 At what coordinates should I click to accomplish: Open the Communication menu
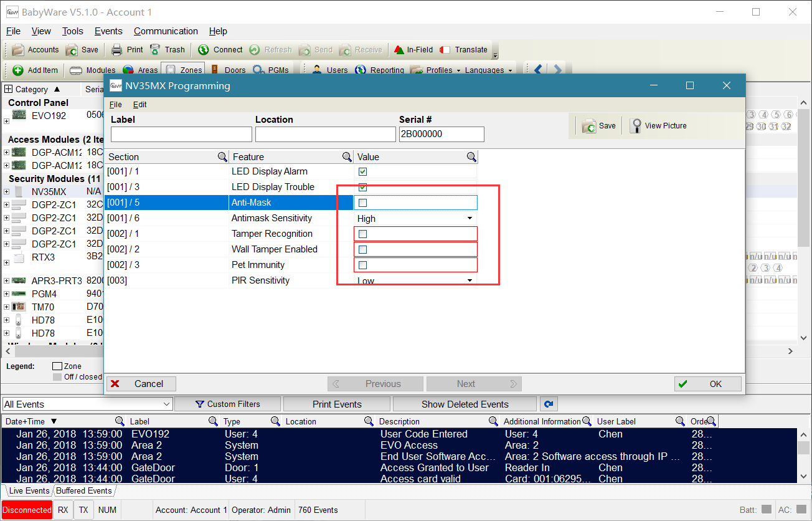pyautogui.click(x=166, y=31)
